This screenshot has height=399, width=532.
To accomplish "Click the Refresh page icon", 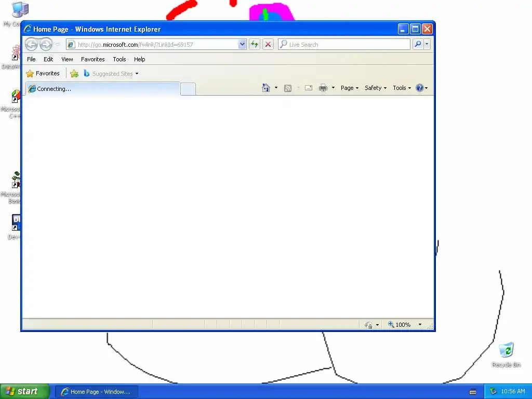I will coord(255,45).
